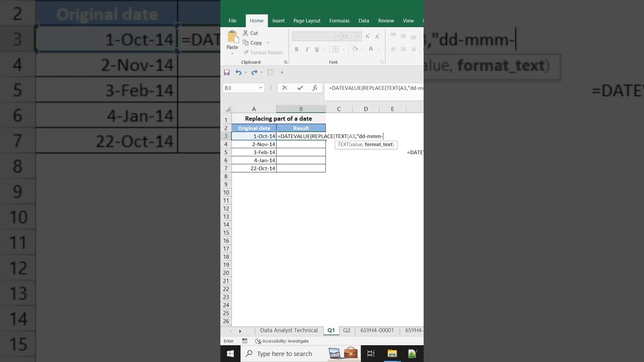Click the Decrease Font Size icon
644x362 pixels.
[x=377, y=36]
